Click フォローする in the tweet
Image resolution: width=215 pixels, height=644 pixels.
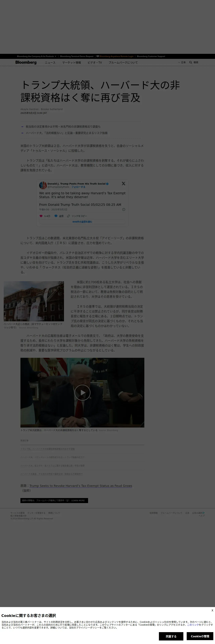point(78,187)
